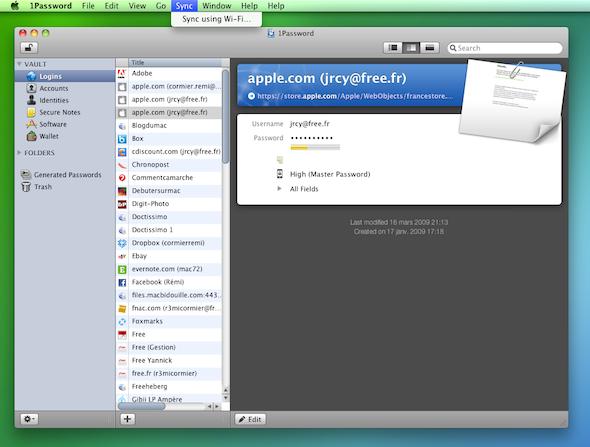Open the File menu
The image size is (590, 447).
pyautogui.click(x=88, y=6)
